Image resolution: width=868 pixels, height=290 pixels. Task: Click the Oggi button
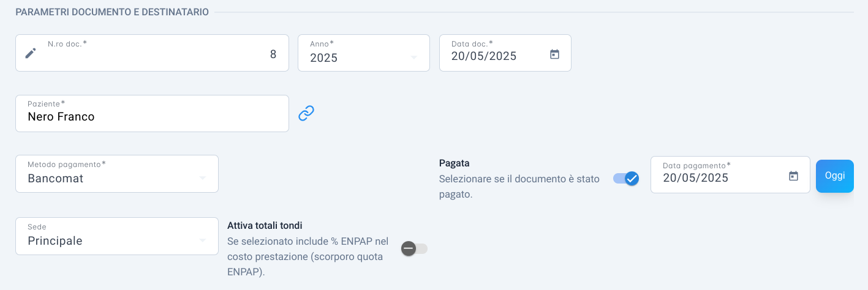click(835, 176)
